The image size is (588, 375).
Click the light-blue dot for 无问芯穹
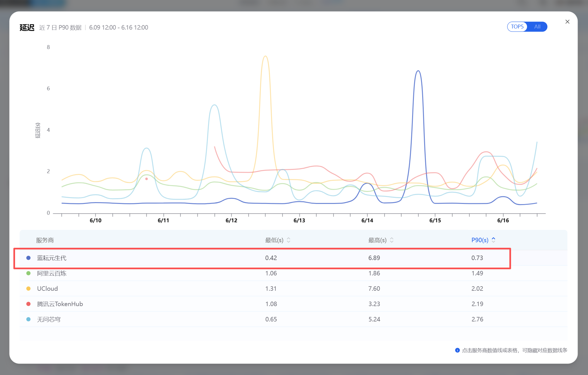(x=28, y=319)
